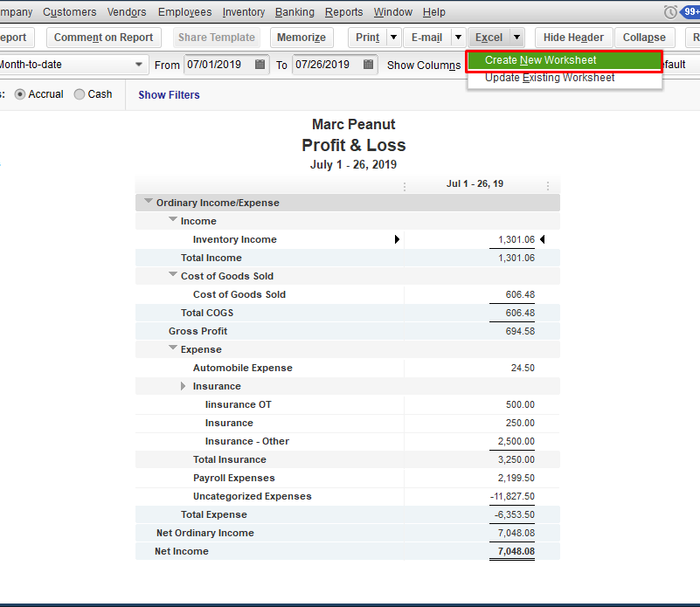Open the Print dropdown arrow
This screenshot has width=700, height=607.
[394, 37]
